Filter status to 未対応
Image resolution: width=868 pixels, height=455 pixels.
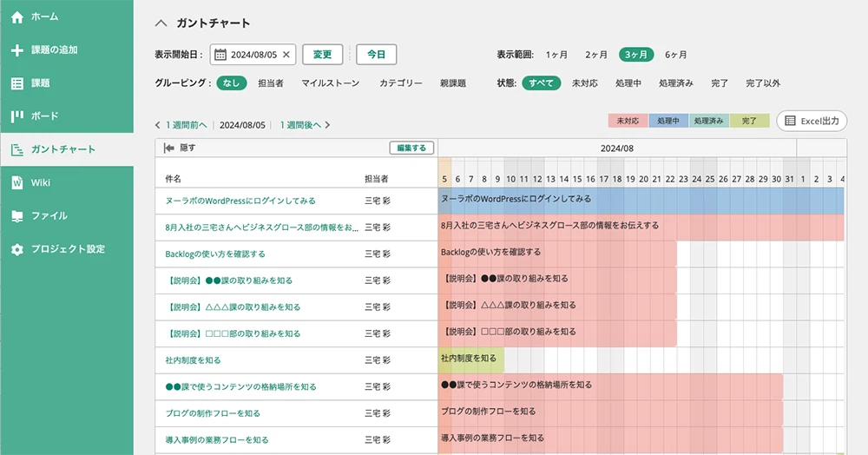[x=584, y=83]
